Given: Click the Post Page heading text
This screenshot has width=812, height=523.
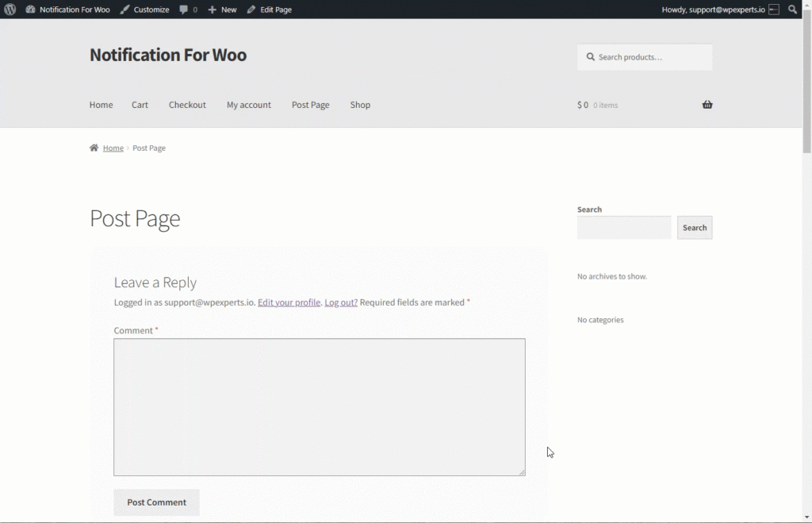Looking at the screenshot, I should click(x=135, y=218).
